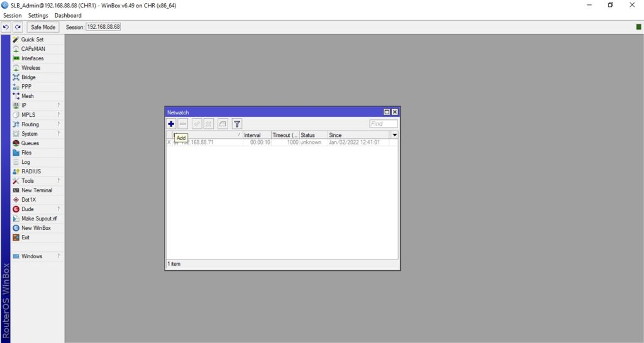Open the Netwatch filter funnel
Screen dimensions: 644x343
point(237,124)
